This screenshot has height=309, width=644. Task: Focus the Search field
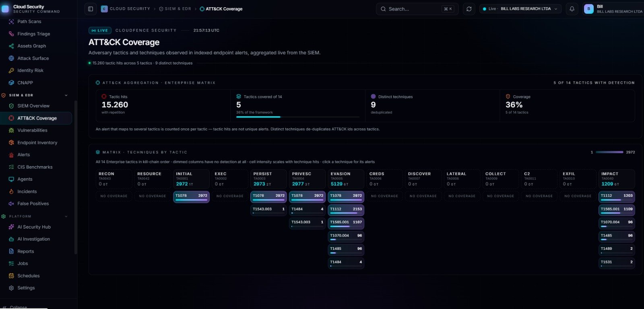click(x=417, y=9)
